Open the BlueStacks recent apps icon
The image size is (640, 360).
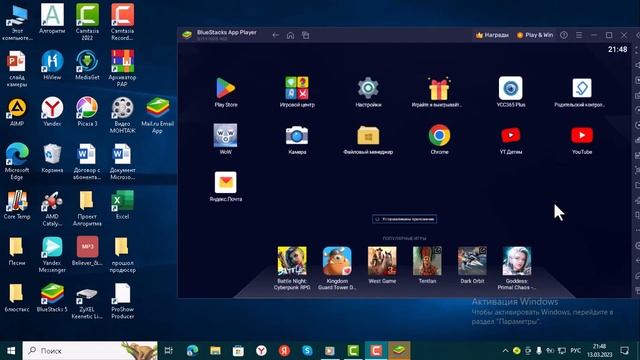tap(305, 35)
